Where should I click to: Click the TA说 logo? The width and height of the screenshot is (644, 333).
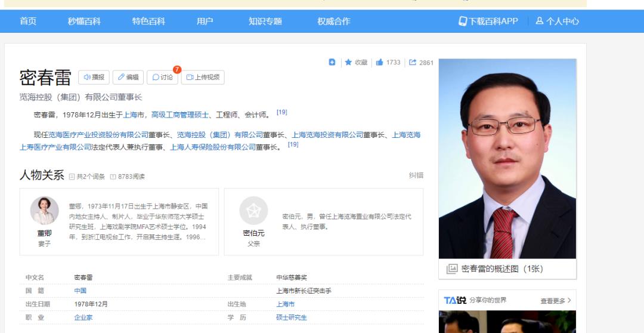point(454,301)
